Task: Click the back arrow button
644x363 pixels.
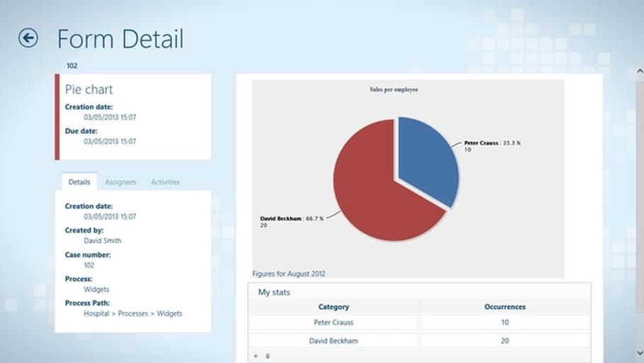Action: point(28,38)
